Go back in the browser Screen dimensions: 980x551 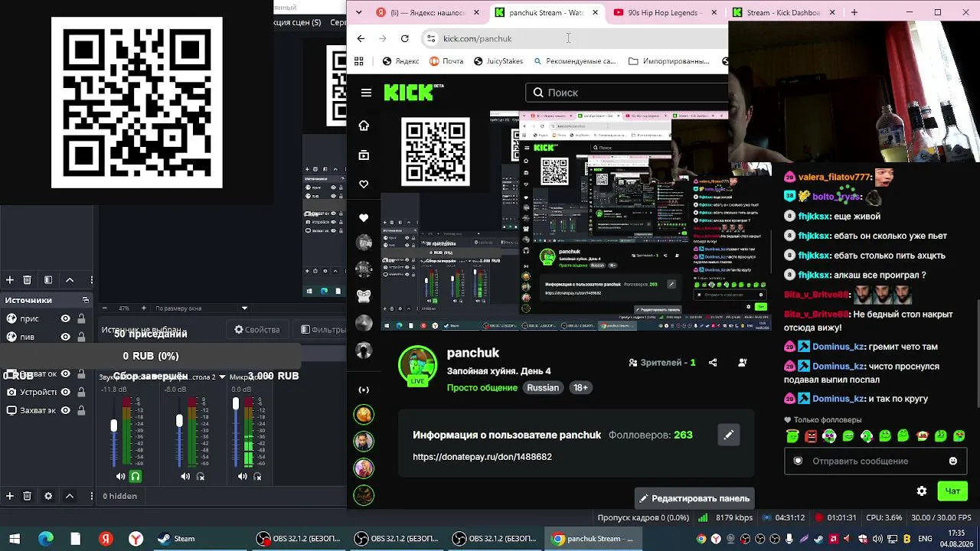pos(361,38)
